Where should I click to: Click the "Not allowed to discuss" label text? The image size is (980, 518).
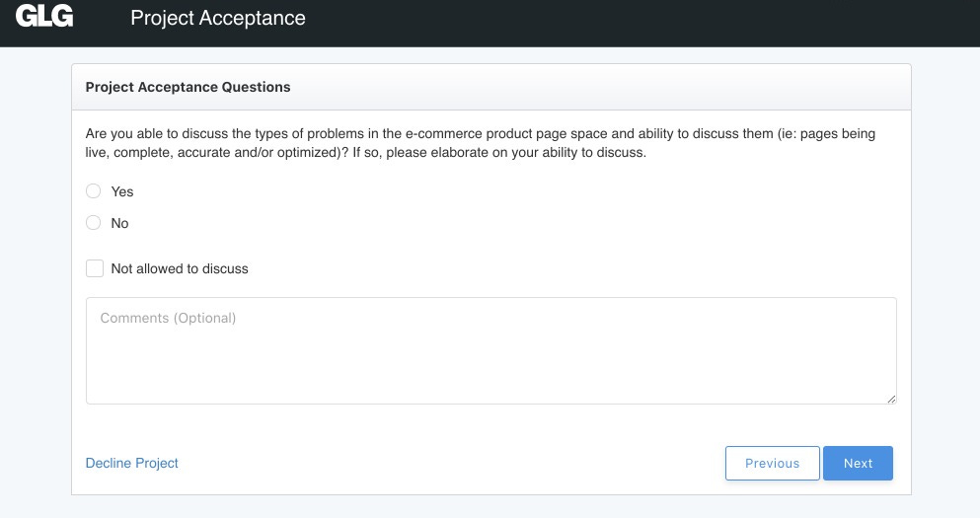click(x=180, y=268)
